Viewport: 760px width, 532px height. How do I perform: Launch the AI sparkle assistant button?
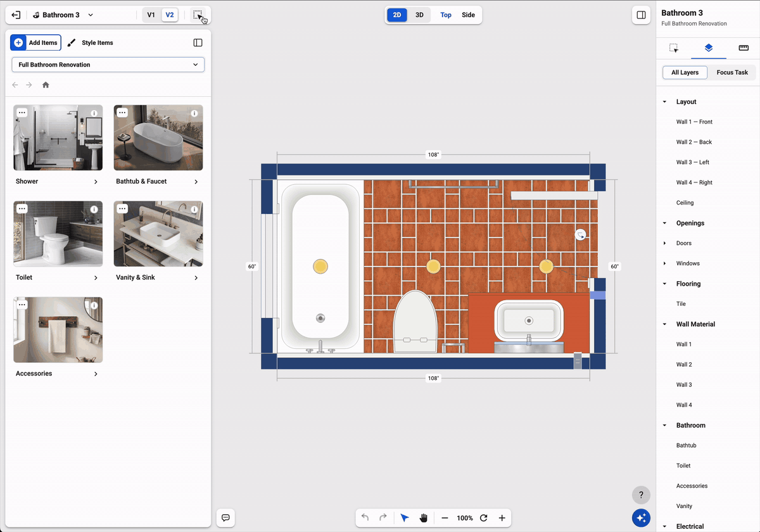tap(641, 518)
